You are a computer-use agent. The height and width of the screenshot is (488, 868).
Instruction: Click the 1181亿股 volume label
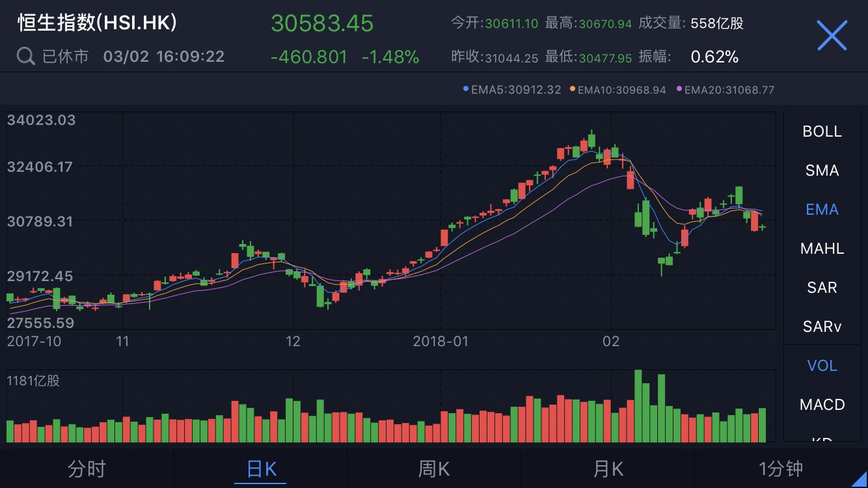coord(33,381)
